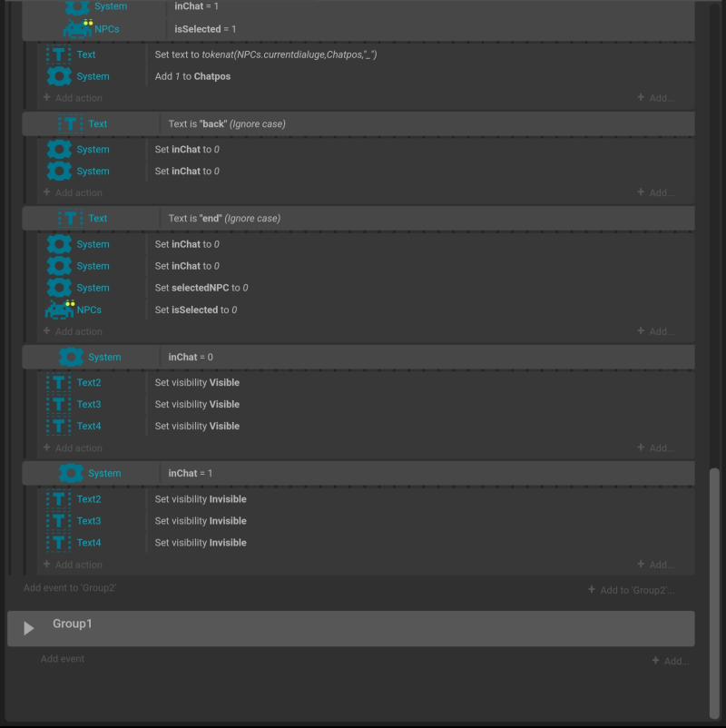
Task: Select the "inChat = 0" condition text
Action: coord(191,357)
